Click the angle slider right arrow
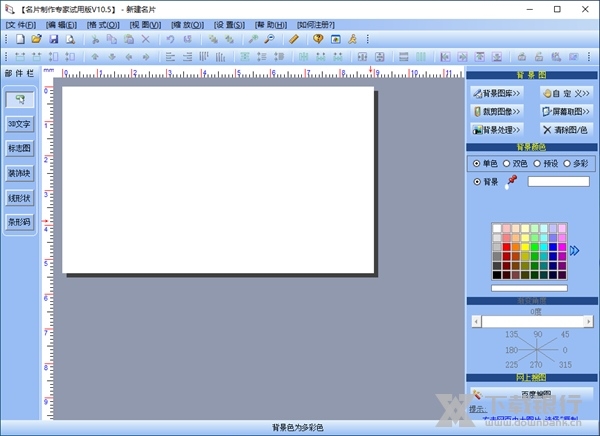 click(x=589, y=322)
